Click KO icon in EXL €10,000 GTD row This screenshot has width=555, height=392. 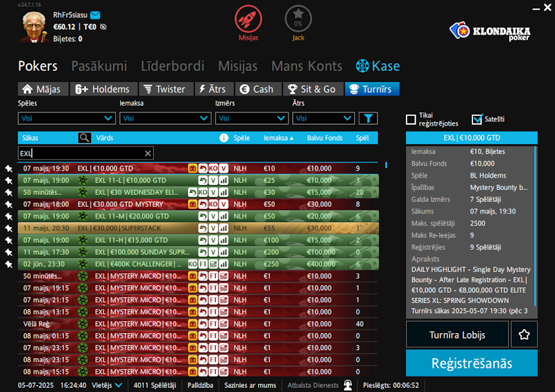[213, 168]
